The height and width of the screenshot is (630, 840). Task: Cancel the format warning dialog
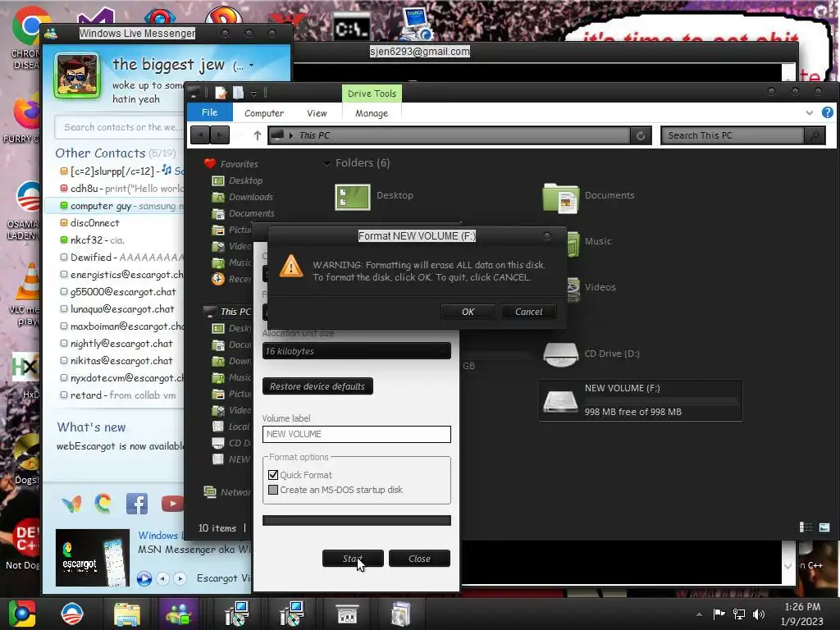pyautogui.click(x=529, y=312)
